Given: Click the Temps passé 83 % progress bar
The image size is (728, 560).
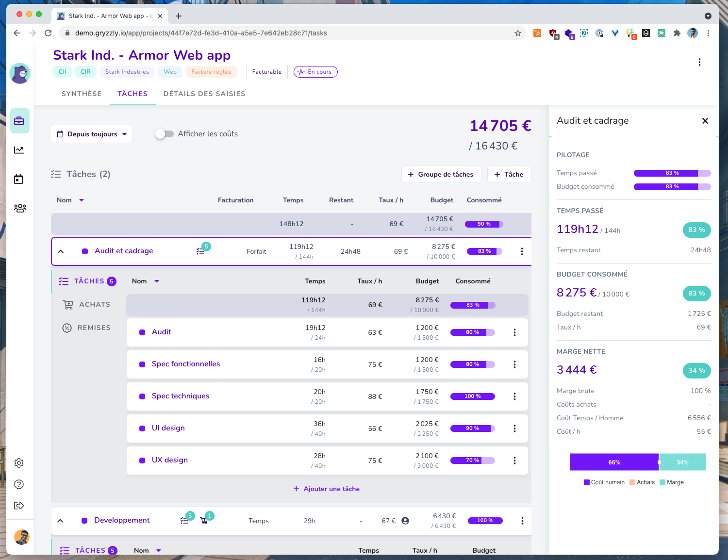Looking at the screenshot, I should click(672, 173).
